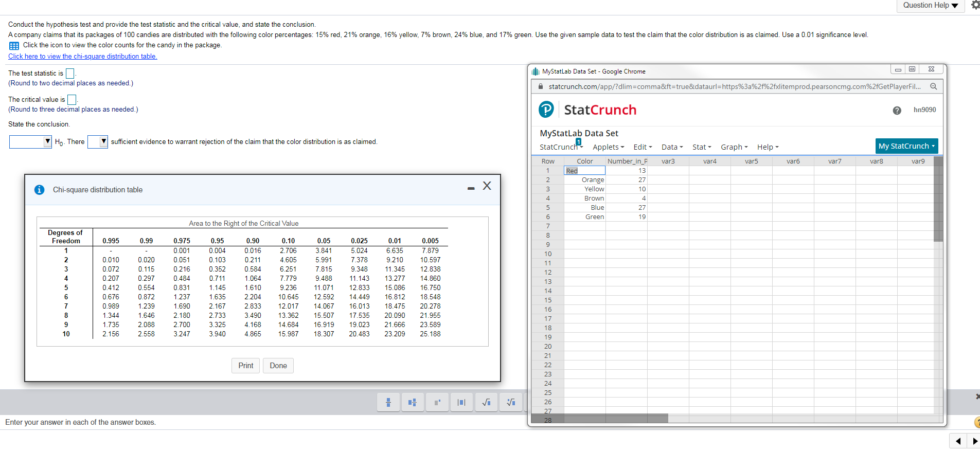Click the lock icon in the address bar

[540, 86]
